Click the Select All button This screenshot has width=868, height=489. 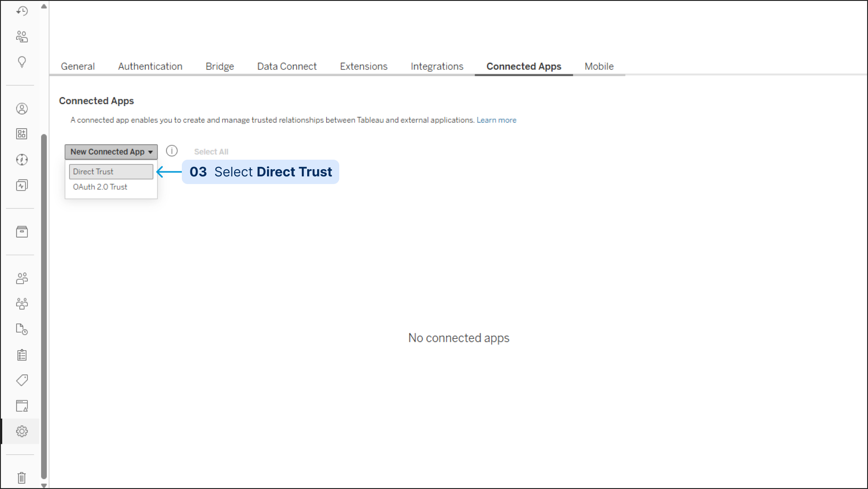pos(211,152)
